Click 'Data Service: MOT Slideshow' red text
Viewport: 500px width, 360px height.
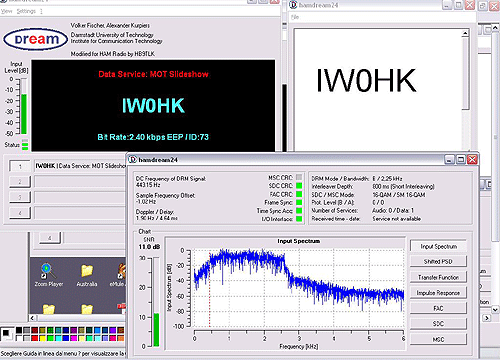tap(153, 74)
